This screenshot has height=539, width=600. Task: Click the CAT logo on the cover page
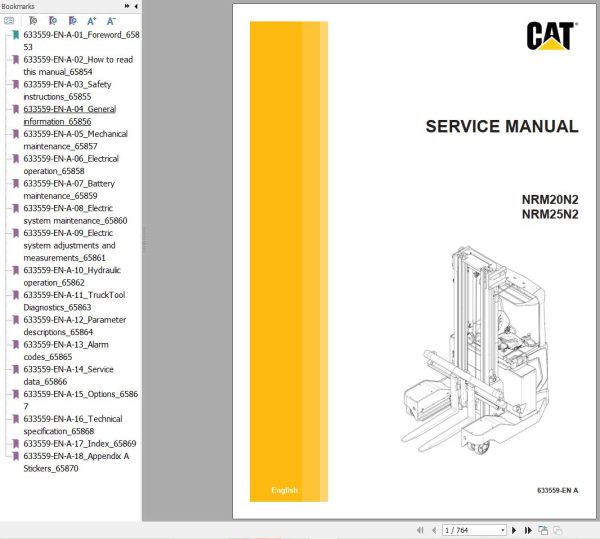pos(551,36)
